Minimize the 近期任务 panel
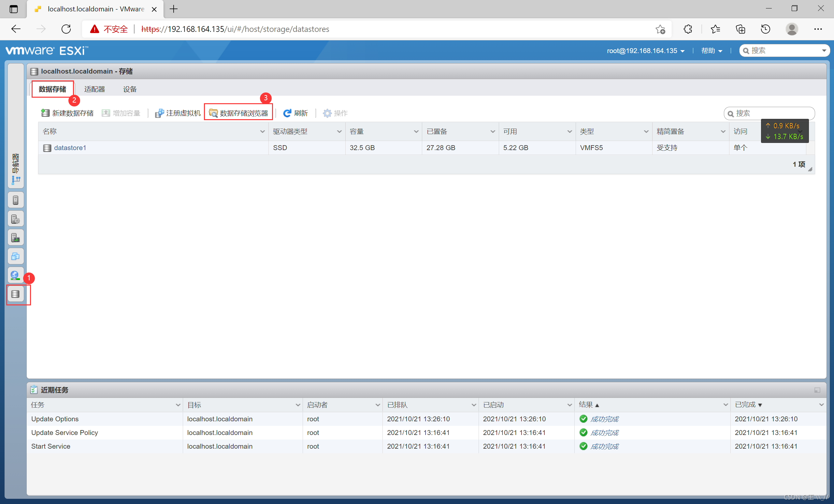This screenshot has width=834, height=504. tap(817, 390)
